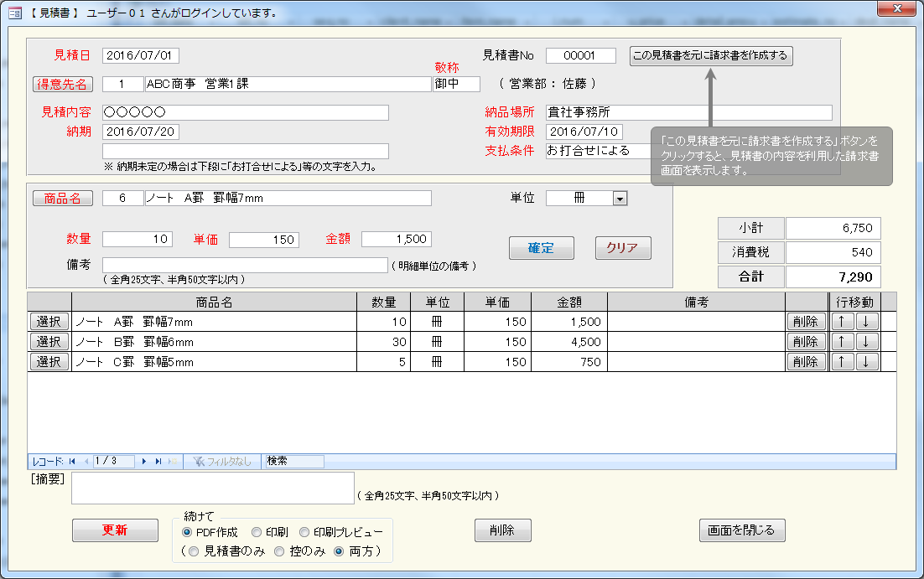Image resolution: width=924 pixels, height=579 pixels.
Task: Click the 確定 button
Action: click(x=541, y=248)
